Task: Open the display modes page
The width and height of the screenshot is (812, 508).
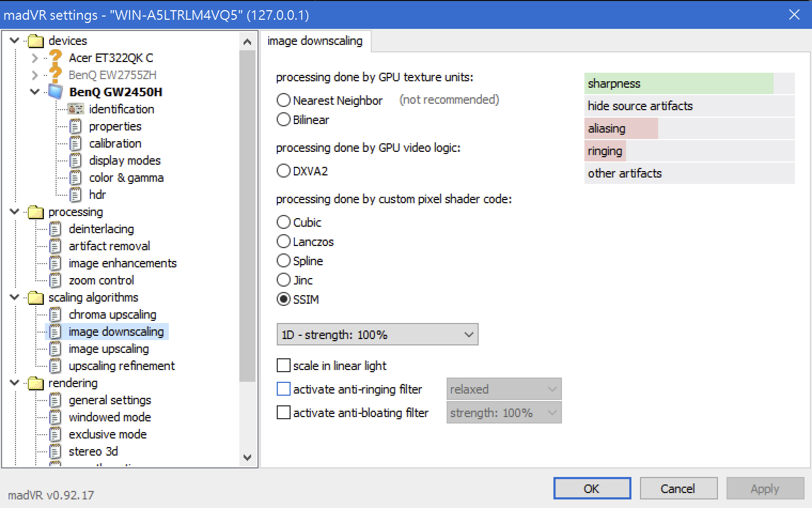Action: click(x=125, y=160)
